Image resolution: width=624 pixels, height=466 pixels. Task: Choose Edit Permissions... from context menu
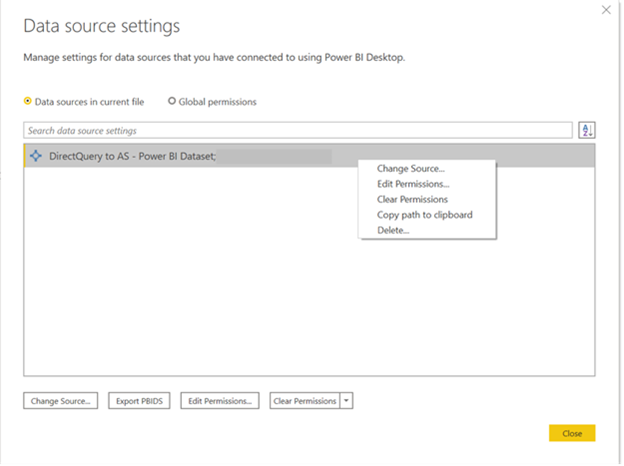(413, 184)
